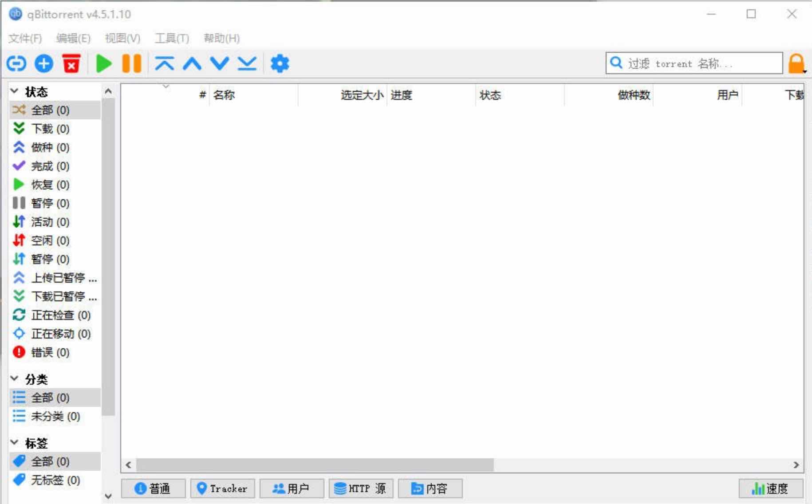Image resolution: width=812 pixels, height=504 pixels.
Task: Switch to the HTTP 源 tab
Action: tap(361, 488)
